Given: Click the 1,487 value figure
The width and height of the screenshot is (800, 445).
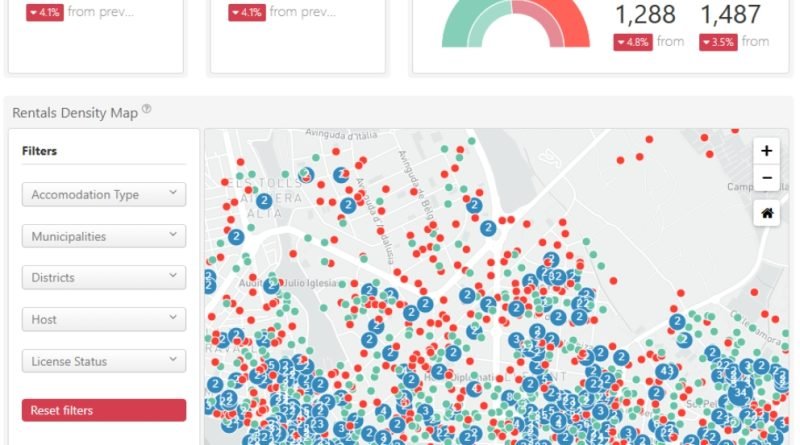Looking at the screenshot, I should (x=731, y=14).
